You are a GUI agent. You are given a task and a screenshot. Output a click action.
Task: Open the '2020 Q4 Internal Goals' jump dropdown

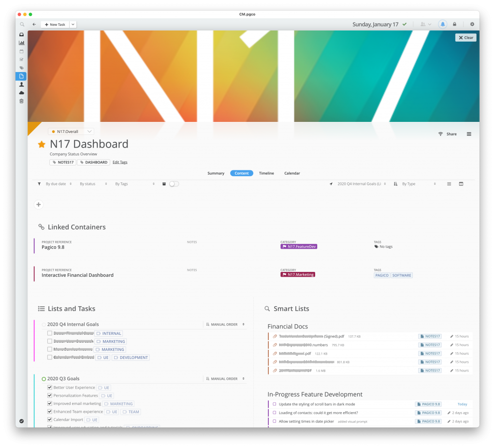point(362,184)
